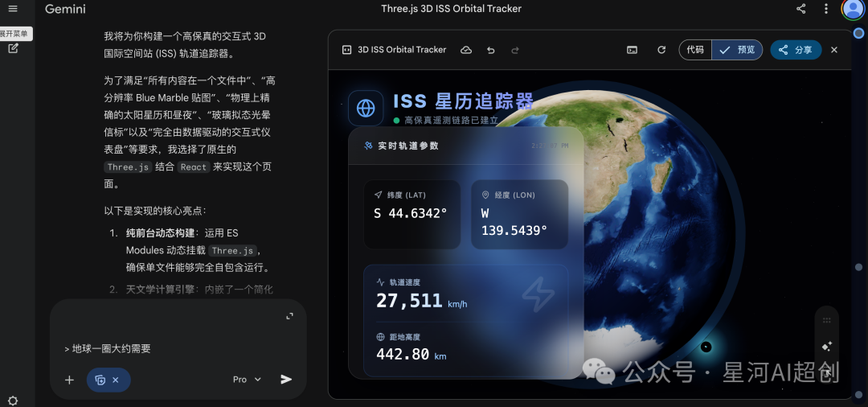Open the hamburger main menu
The height and width of the screenshot is (407, 868).
point(13,9)
